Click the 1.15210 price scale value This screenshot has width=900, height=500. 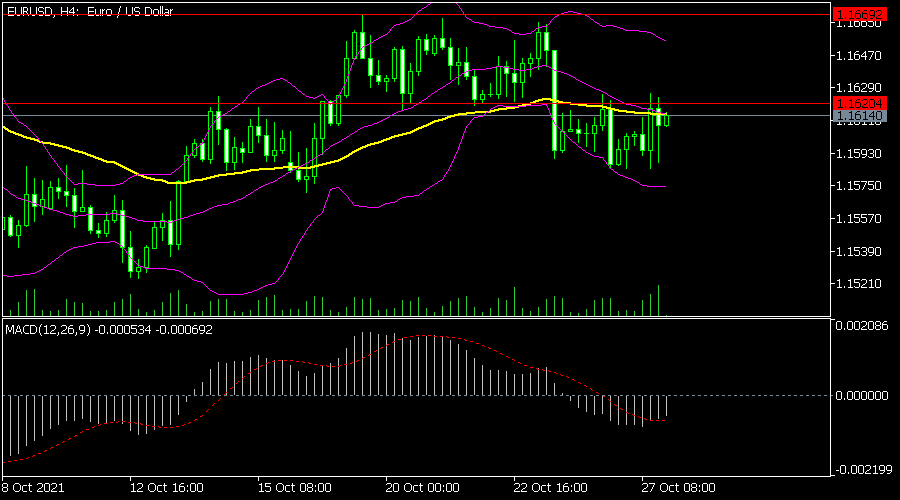click(x=859, y=284)
